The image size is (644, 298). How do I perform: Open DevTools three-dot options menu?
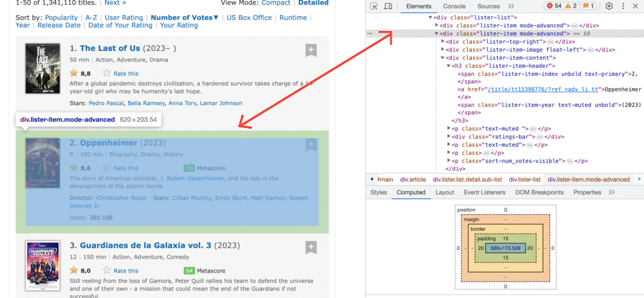tap(623, 6)
